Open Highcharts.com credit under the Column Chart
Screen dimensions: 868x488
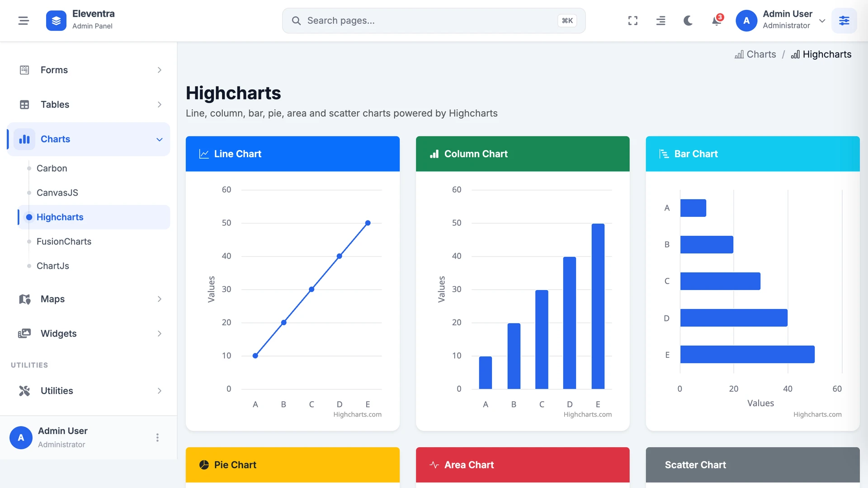pos(587,415)
